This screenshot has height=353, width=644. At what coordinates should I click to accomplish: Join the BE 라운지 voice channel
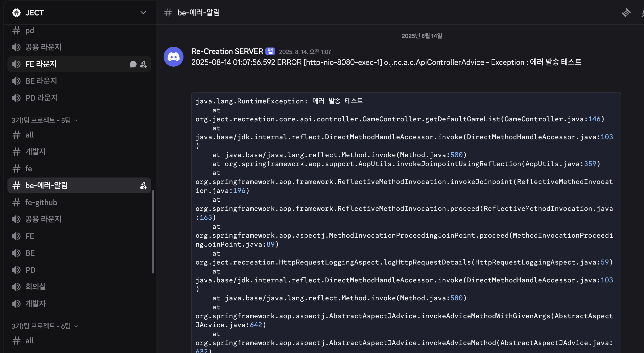coord(41,81)
